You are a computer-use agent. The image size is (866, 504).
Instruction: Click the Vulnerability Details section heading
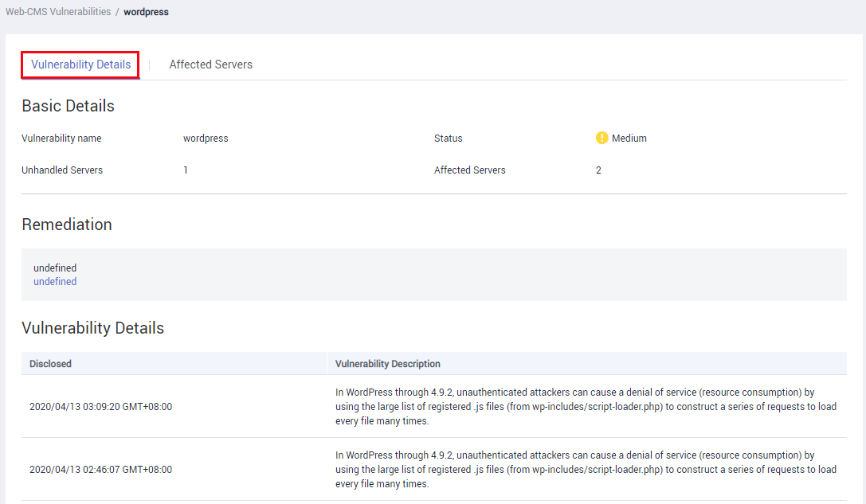pos(92,328)
